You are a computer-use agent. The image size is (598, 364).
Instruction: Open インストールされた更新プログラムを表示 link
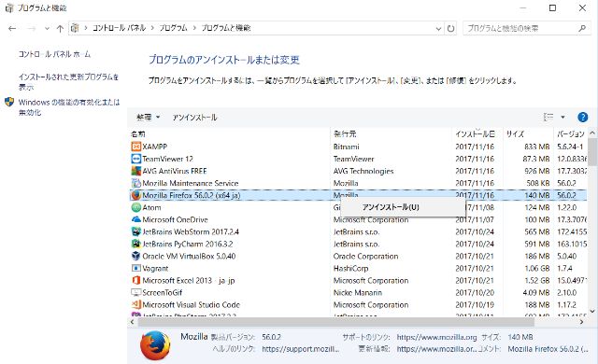pos(68,81)
